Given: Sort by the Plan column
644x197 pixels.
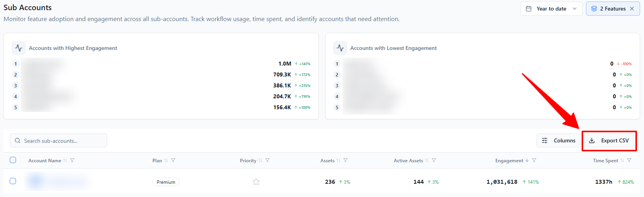Looking at the screenshot, I should tap(166, 160).
